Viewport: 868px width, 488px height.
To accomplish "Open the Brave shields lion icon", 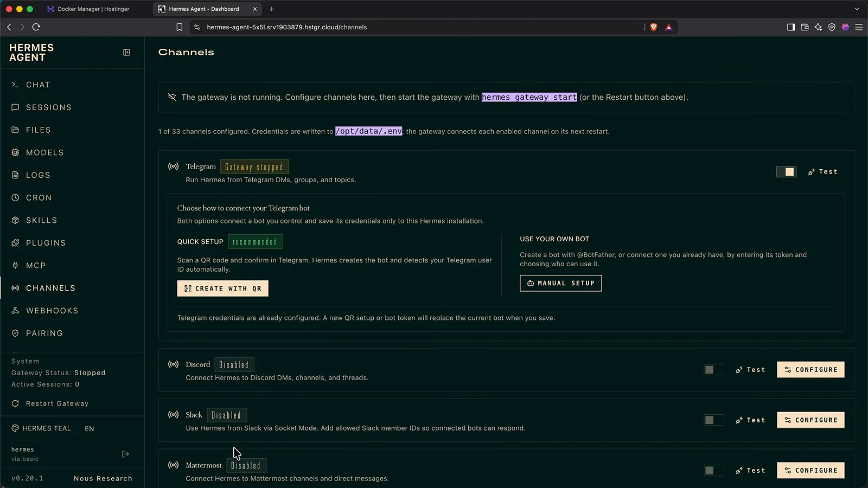I will pyautogui.click(x=654, y=27).
